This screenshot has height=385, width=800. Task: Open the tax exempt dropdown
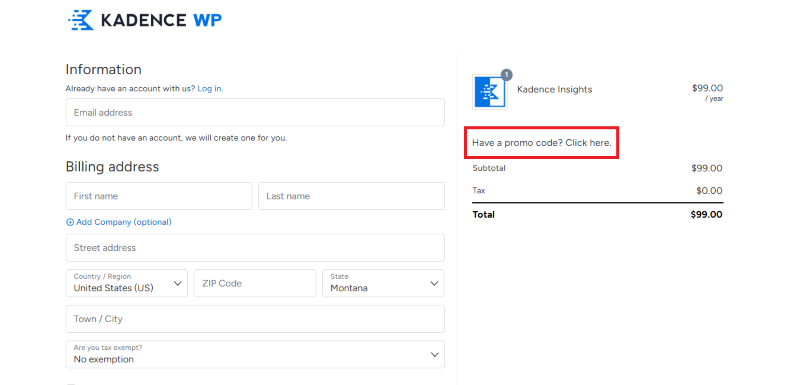[255, 354]
